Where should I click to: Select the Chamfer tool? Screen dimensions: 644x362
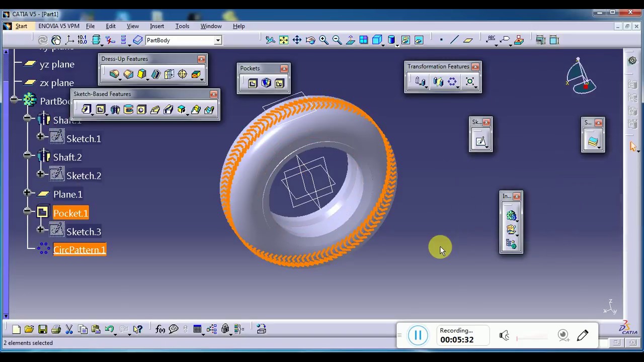point(128,74)
